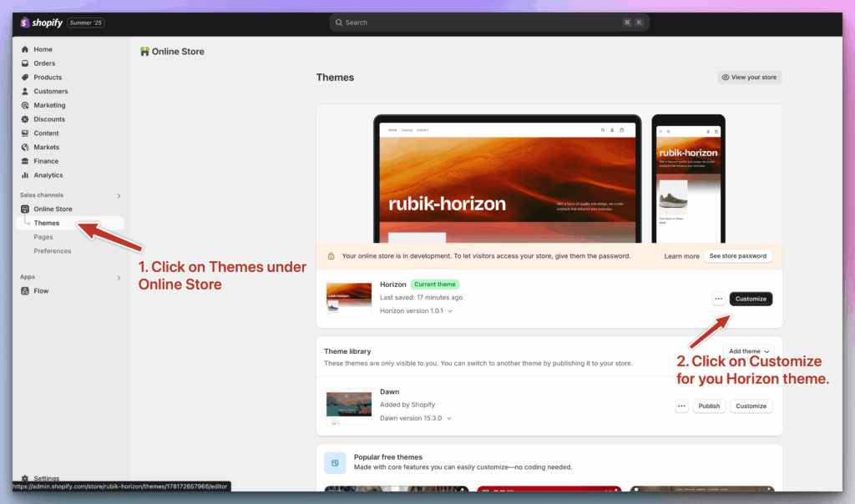Click the desktop preview of rubik-horizon
The width and height of the screenshot is (855, 504).
[507, 179]
